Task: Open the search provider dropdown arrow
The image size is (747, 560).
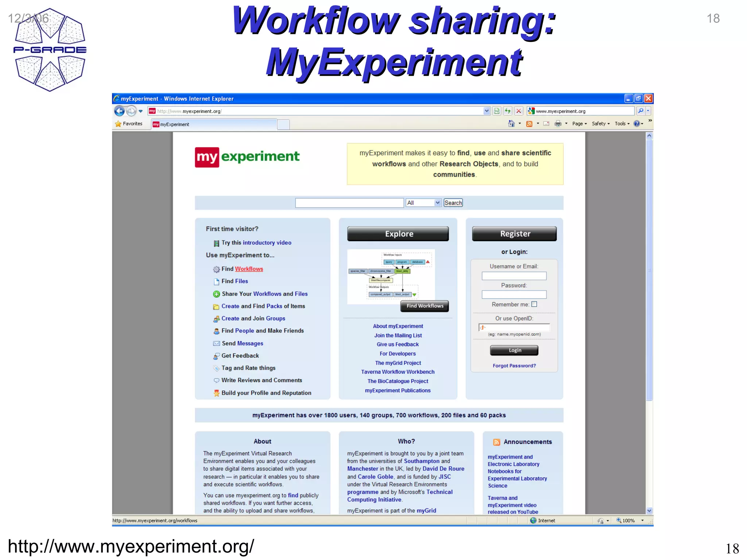Action: (x=648, y=111)
